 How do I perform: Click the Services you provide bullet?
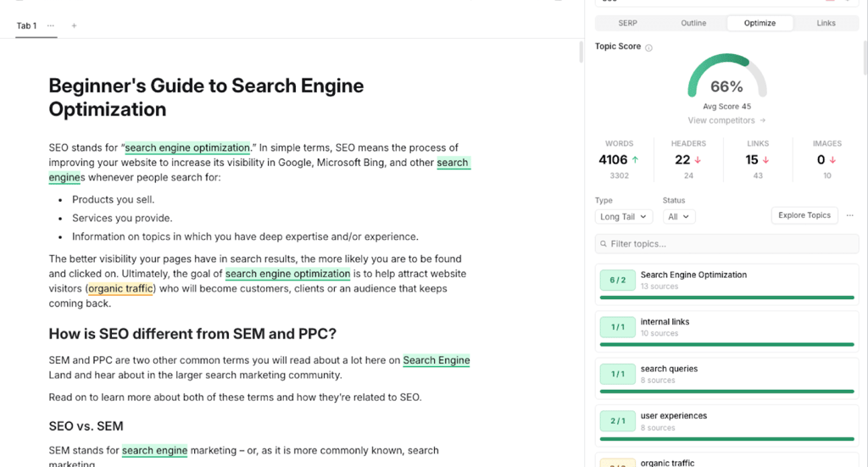(x=122, y=219)
